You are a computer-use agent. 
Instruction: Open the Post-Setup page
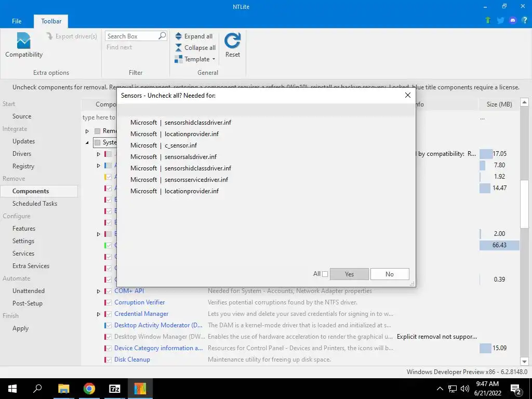tap(27, 303)
